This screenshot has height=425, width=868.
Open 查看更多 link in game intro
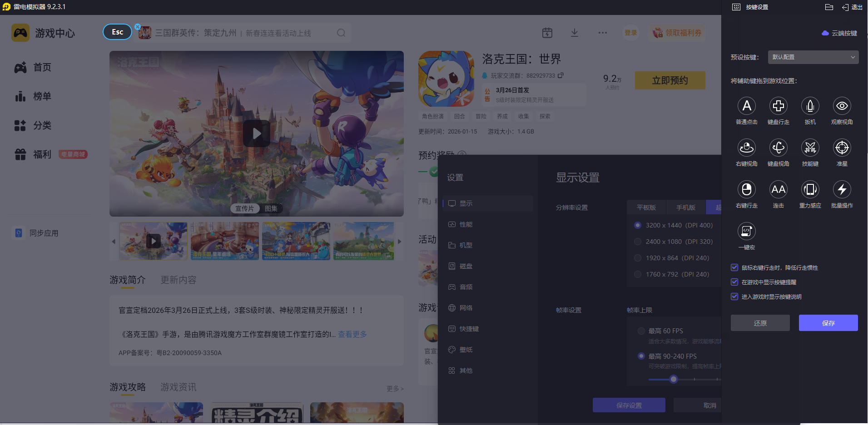coord(352,334)
